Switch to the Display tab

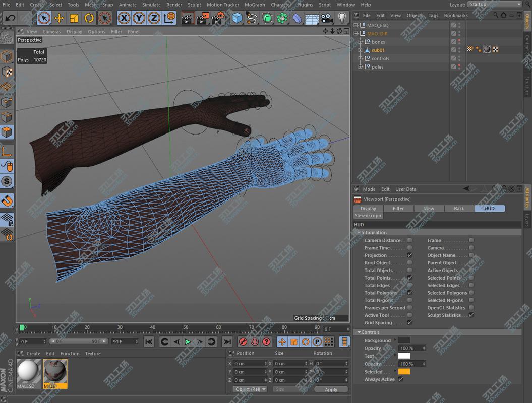click(x=368, y=209)
